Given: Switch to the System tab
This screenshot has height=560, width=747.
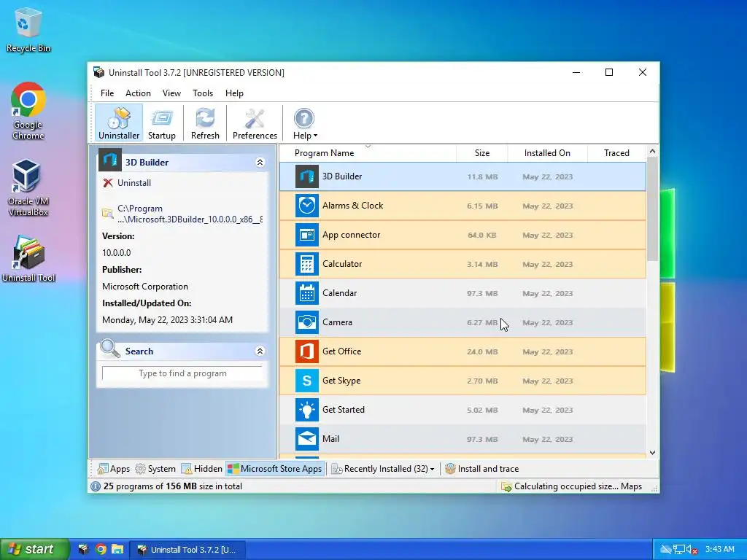Looking at the screenshot, I should pyautogui.click(x=155, y=469).
